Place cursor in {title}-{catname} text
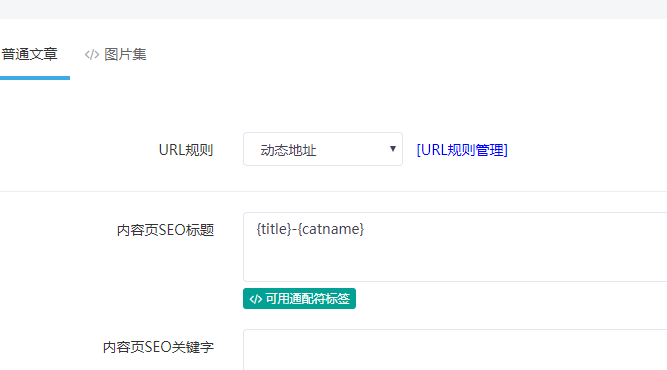The height and width of the screenshot is (370, 667). [x=310, y=229]
